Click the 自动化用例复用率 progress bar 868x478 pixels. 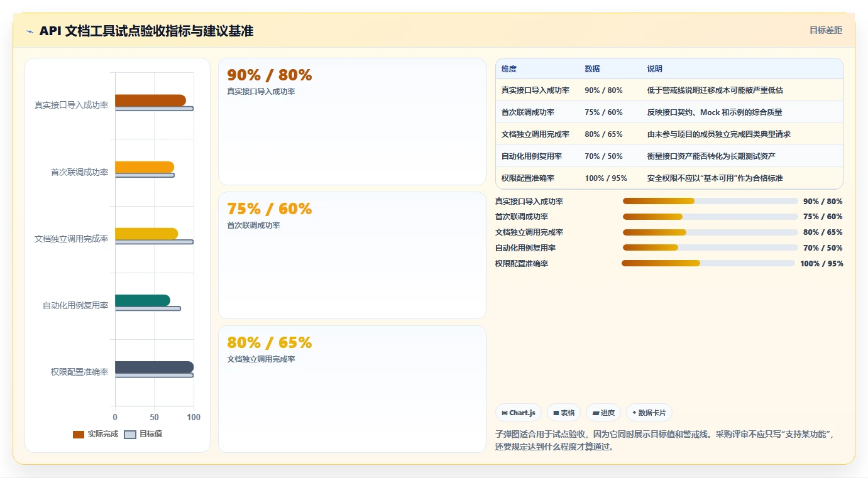710,247
